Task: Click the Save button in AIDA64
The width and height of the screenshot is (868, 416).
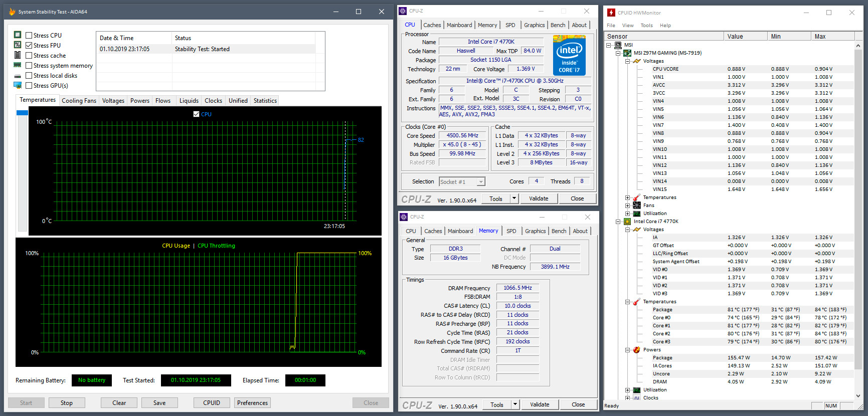Action: point(159,403)
